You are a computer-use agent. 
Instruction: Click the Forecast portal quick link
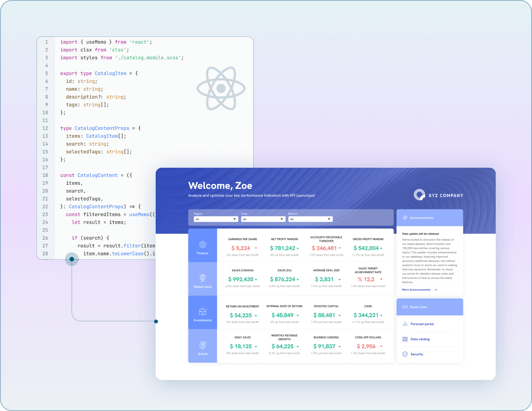422,324
